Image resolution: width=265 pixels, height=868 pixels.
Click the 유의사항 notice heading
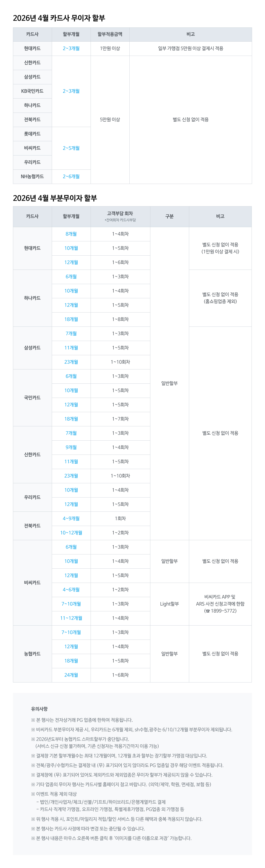[39, 709]
